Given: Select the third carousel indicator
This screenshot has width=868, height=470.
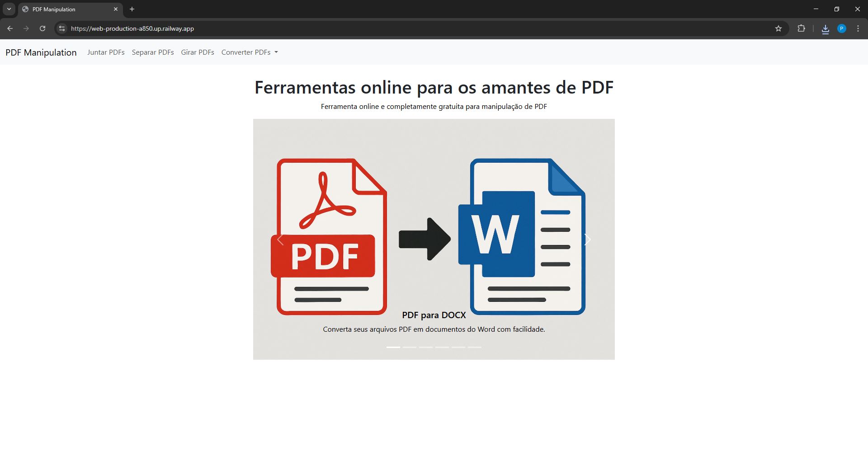Looking at the screenshot, I should tap(426, 347).
